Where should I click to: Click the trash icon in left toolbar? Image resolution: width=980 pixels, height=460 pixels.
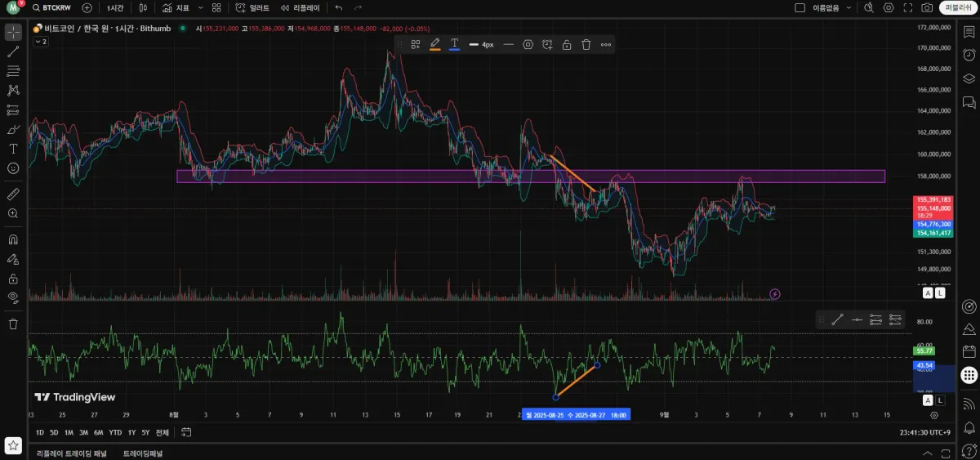point(13,324)
